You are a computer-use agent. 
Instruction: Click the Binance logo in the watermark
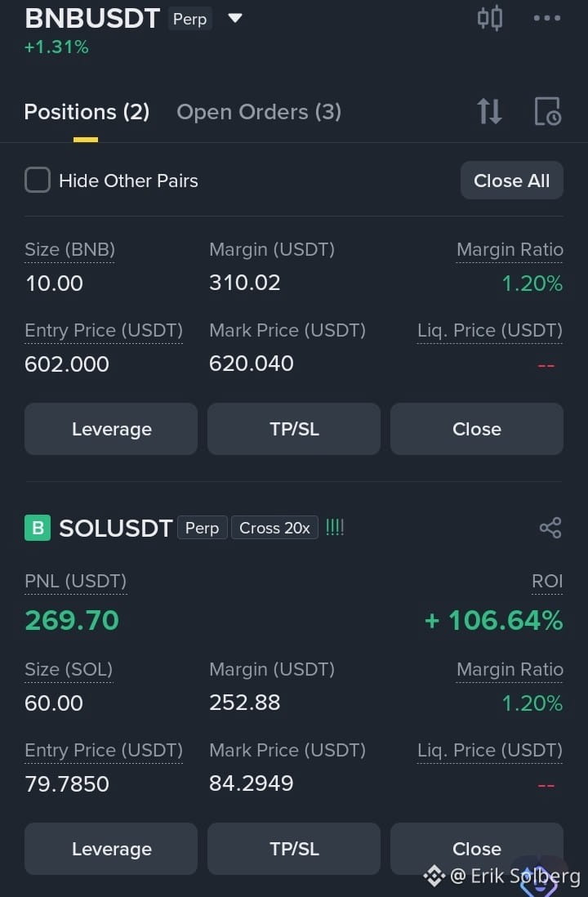coord(434,875)
